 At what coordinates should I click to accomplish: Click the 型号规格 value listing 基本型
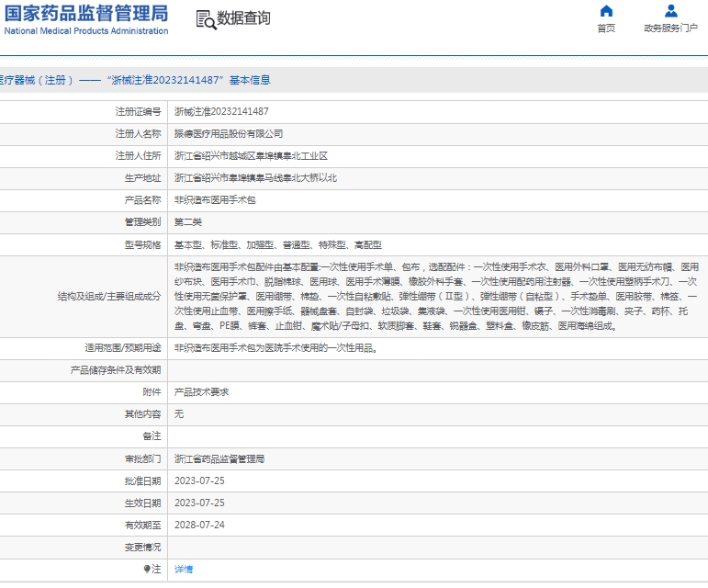[277, 245]
